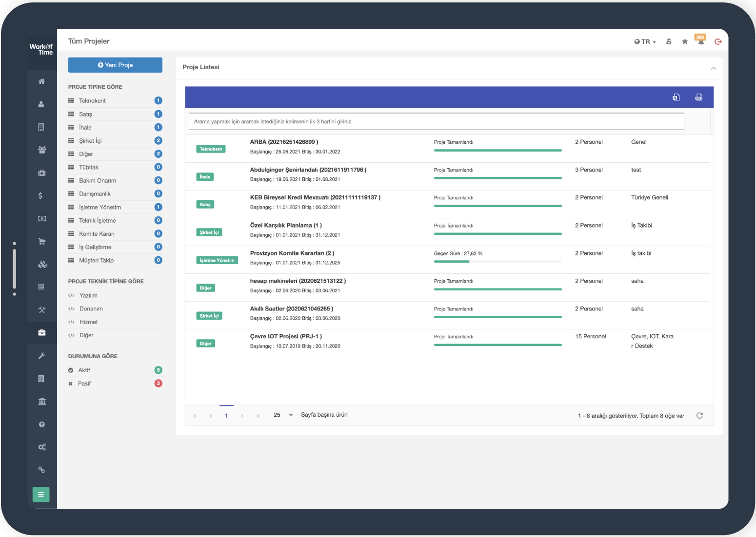This screenshot has width=756, height=537.
Task: Filter by Hizmet technical type
Action: [x=115, y=322]
